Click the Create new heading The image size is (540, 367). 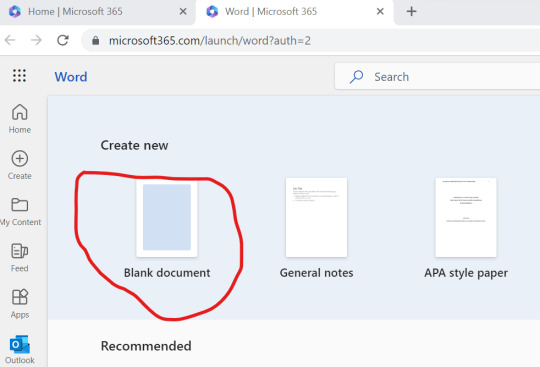pyautogui.click(x=134, y=145)
